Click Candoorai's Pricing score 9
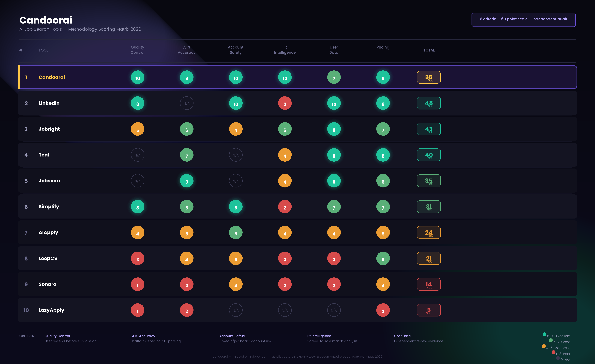 point(383,77)
